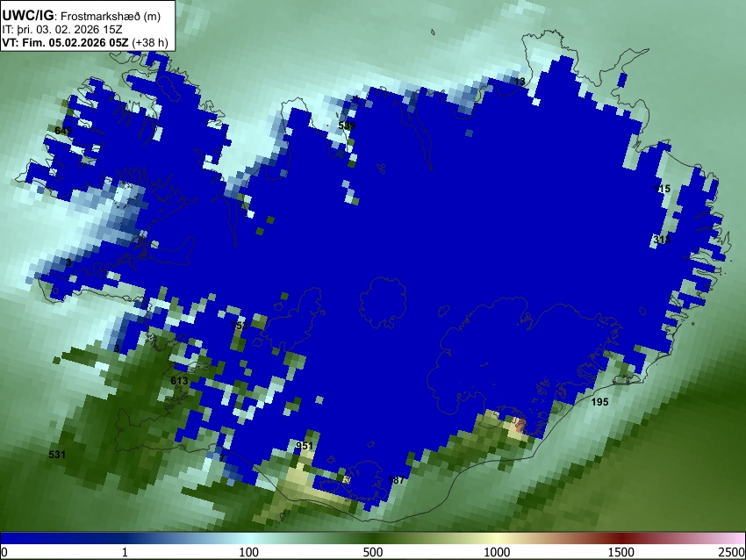Click the 649 value on the map
Image resolution: width=746 pixels, height=560 pixels.
pos(63,131)
